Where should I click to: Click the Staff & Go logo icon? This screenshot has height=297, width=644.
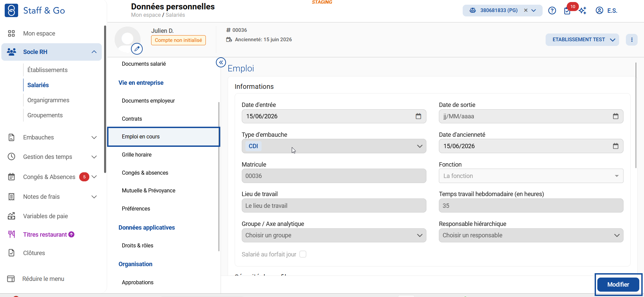tap(11, 10)
